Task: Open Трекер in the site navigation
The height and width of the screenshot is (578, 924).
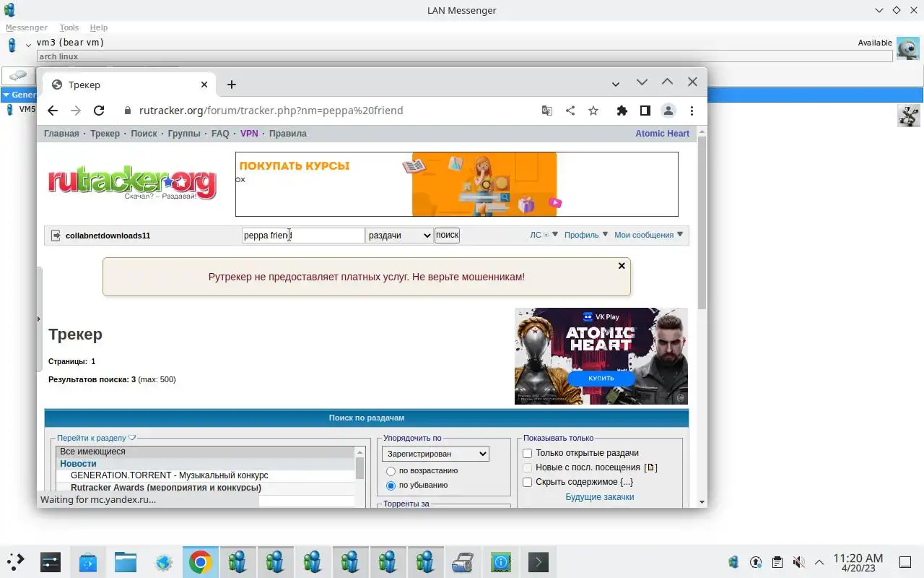Action: pyautogui.click(x=105, y=134)
